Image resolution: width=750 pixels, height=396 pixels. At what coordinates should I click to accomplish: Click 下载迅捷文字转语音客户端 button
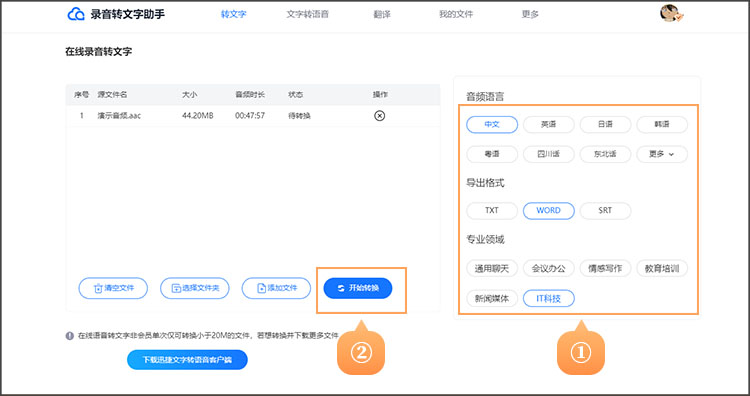coord(187,360)
